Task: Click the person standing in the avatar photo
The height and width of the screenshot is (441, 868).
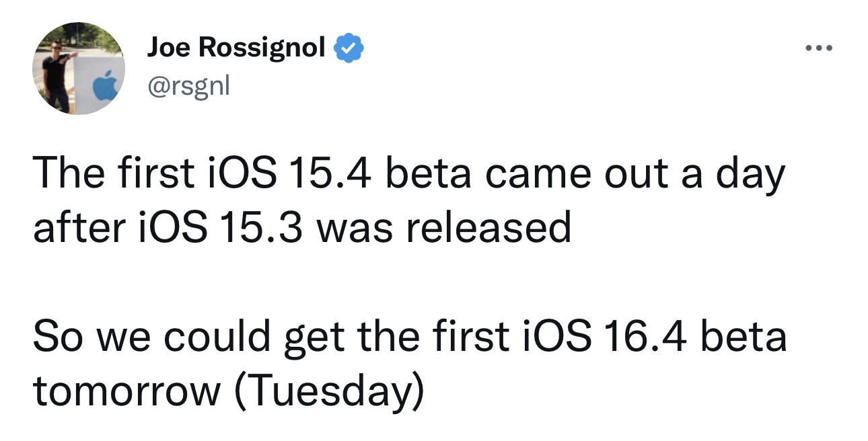Action: click(x=54, y=73)
